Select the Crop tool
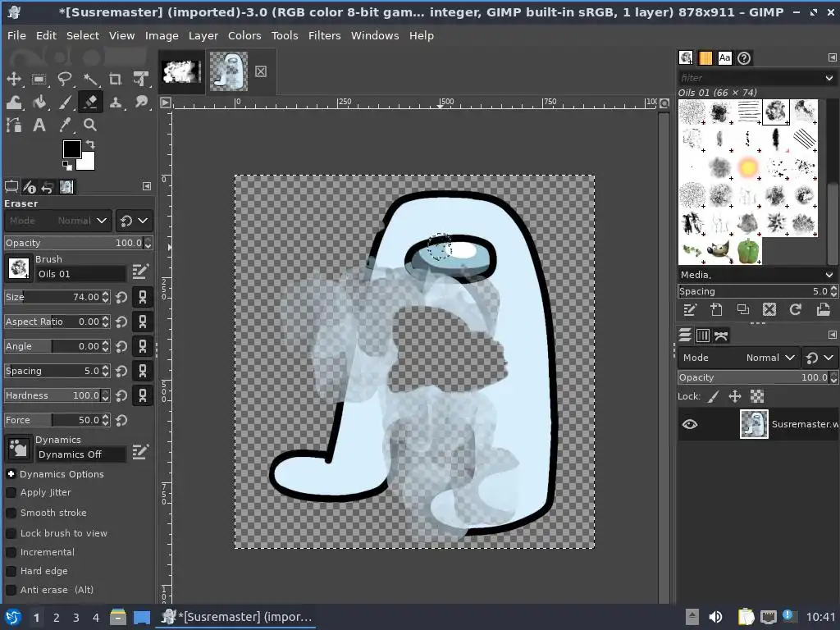The height and width of the screenshot is (630, 840). tap(116, 80)
